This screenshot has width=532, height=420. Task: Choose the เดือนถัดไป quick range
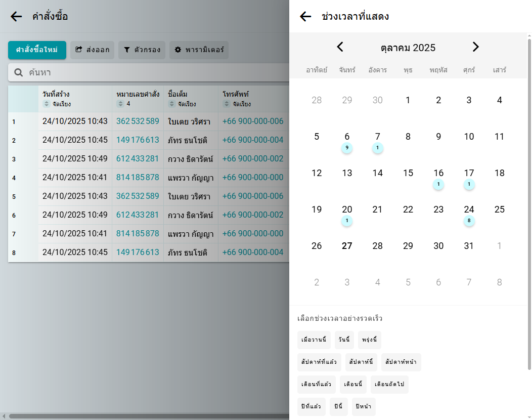click(x=389, y=385)
